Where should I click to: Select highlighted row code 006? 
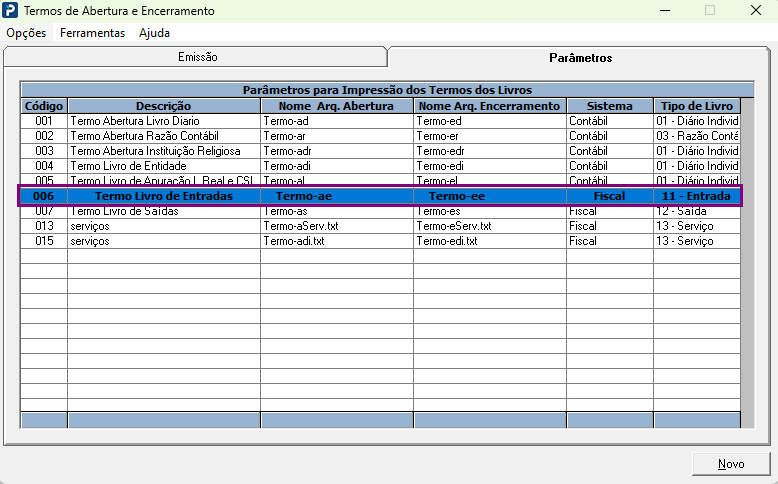(x=43, y=196)
